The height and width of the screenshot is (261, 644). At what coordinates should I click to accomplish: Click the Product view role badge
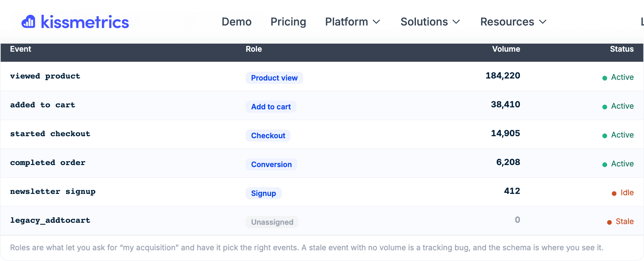(x=274, y=78)
